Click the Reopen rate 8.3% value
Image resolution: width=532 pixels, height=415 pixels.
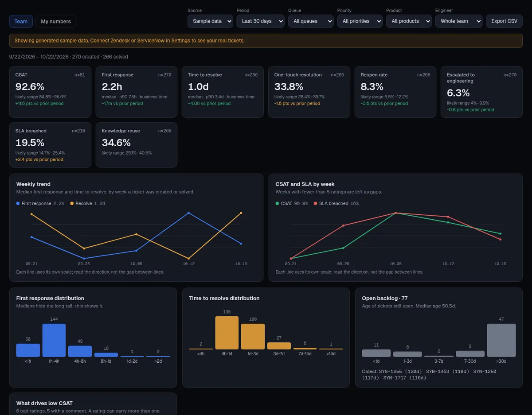coord(372,86)
